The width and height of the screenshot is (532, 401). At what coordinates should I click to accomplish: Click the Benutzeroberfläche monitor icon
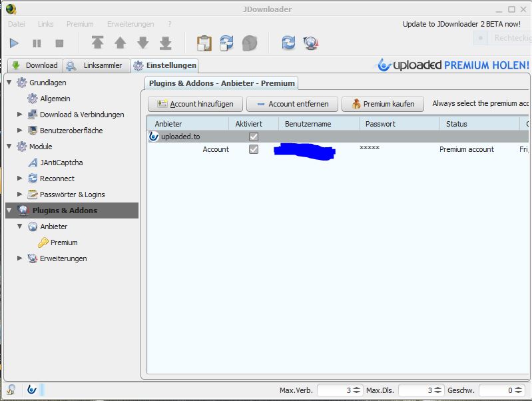33,131
